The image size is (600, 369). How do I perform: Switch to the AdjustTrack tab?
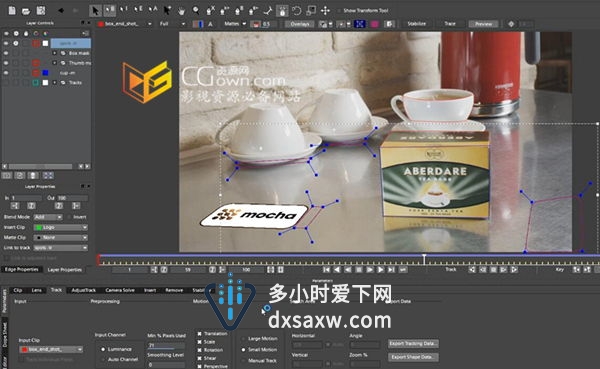click(x=84, y=290)
